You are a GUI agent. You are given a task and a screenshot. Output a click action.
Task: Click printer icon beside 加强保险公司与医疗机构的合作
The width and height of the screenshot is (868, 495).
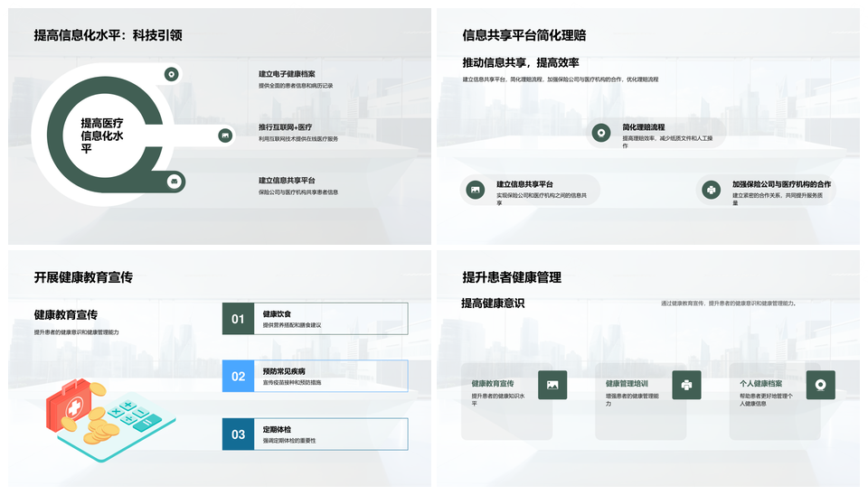click(711, 190)
